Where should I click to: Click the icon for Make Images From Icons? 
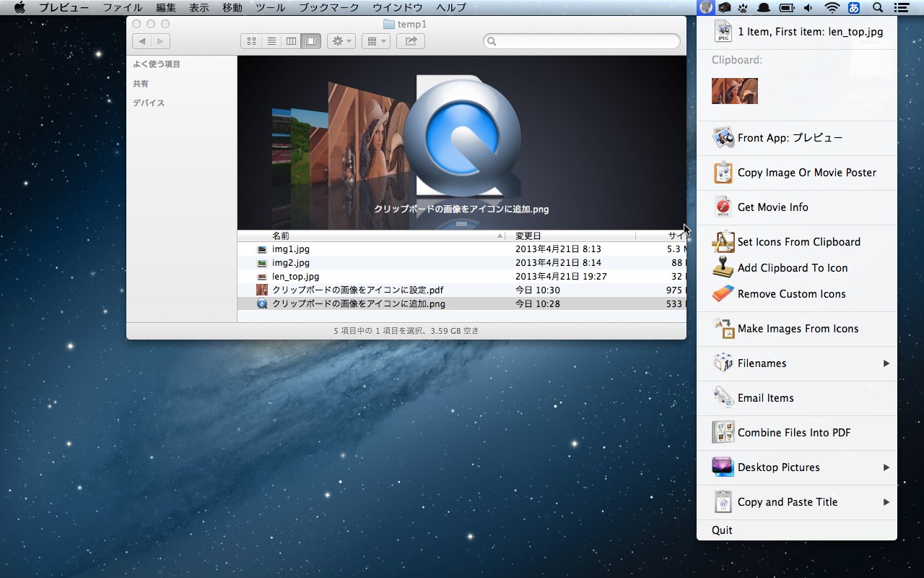[723, 329]
